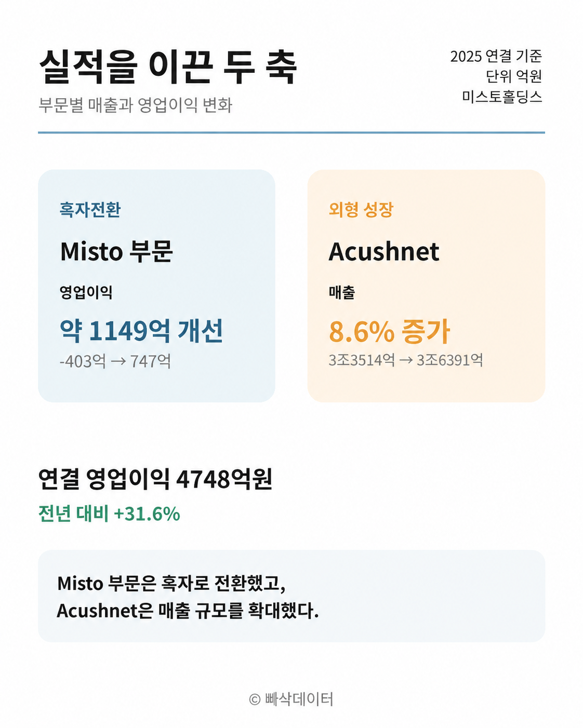Viewport: 583px width, 728px height.
Task: Click the 미스토홀딩스 company name
Action: coord(502,97)
